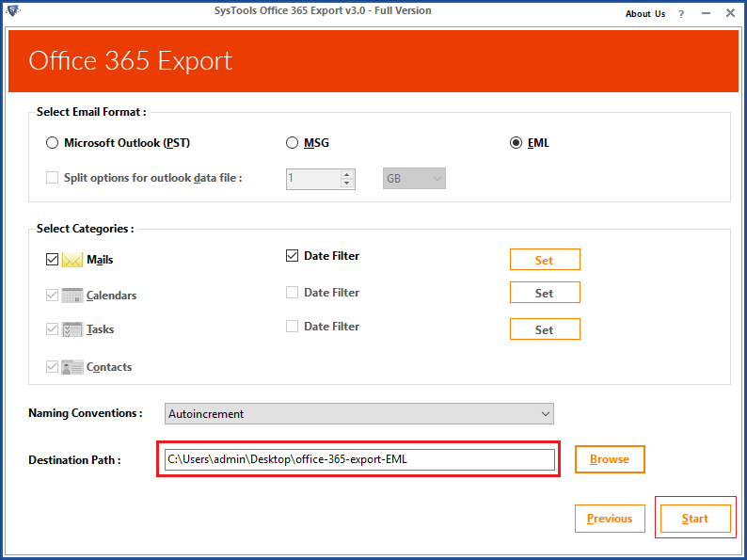
Task: Enable the Tasks Date Filter checkbox
Action: click(292, 327)
